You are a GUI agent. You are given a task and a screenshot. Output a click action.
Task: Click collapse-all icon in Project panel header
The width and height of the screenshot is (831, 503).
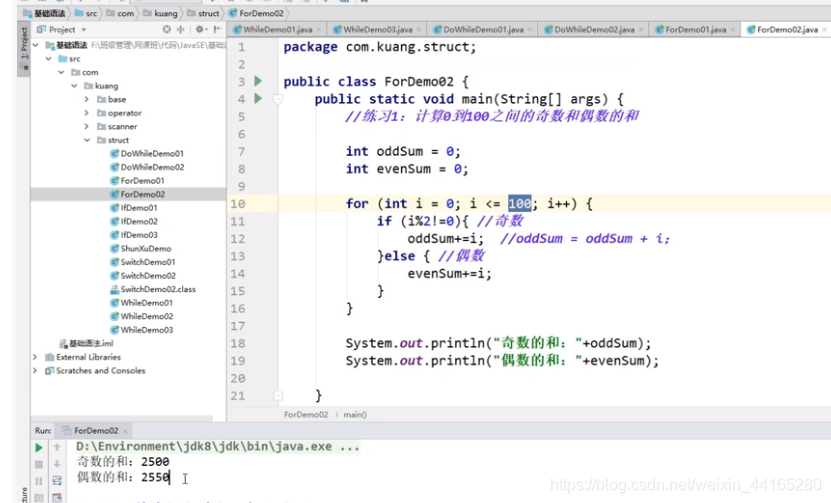[x=181, y=30]
